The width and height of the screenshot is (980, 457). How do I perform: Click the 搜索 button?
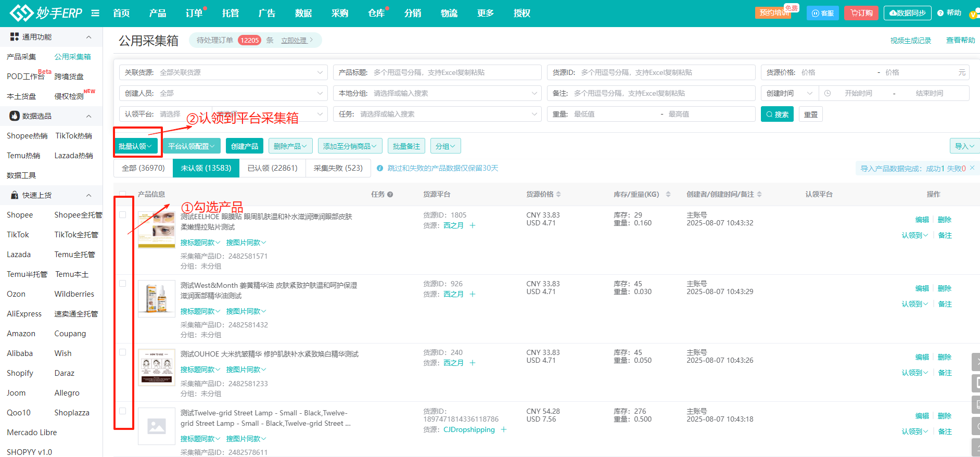click(777, 115)
